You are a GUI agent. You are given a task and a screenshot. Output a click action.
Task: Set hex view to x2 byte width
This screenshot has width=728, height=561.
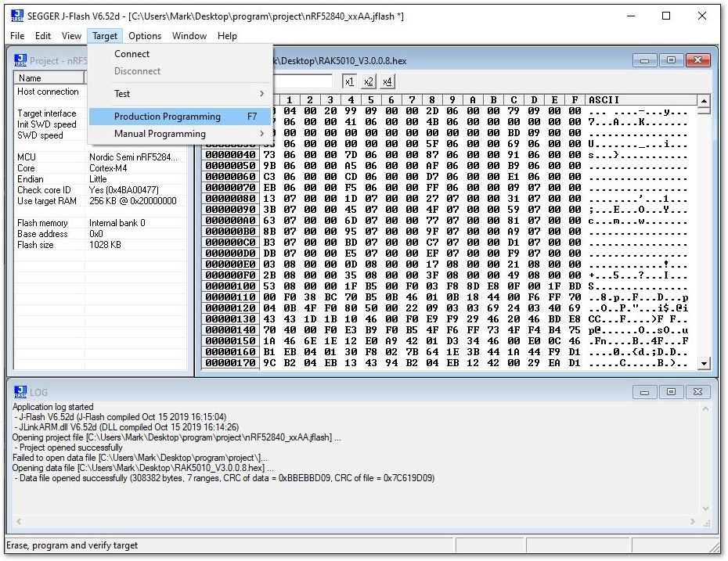coord(368,81)
